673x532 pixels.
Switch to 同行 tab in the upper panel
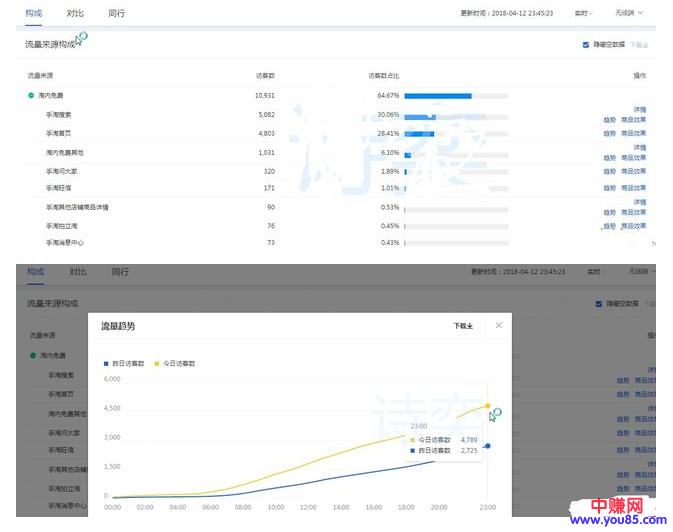(118, 13)
